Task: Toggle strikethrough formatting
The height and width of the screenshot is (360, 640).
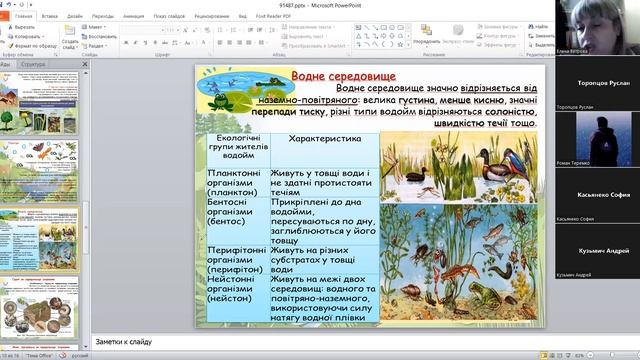Action: tap(164, 42)
